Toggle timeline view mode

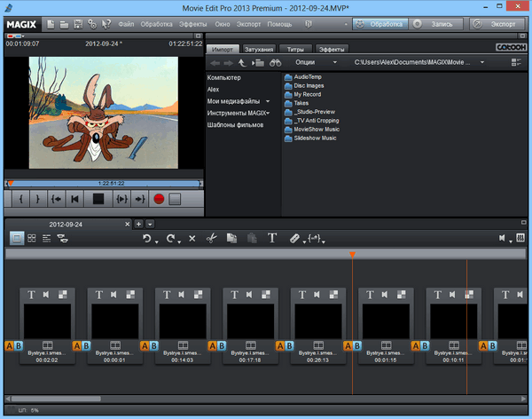click(47, 238)
